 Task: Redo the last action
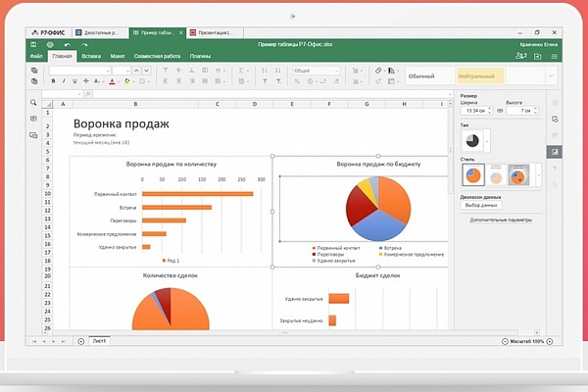(x=84, y=45)
